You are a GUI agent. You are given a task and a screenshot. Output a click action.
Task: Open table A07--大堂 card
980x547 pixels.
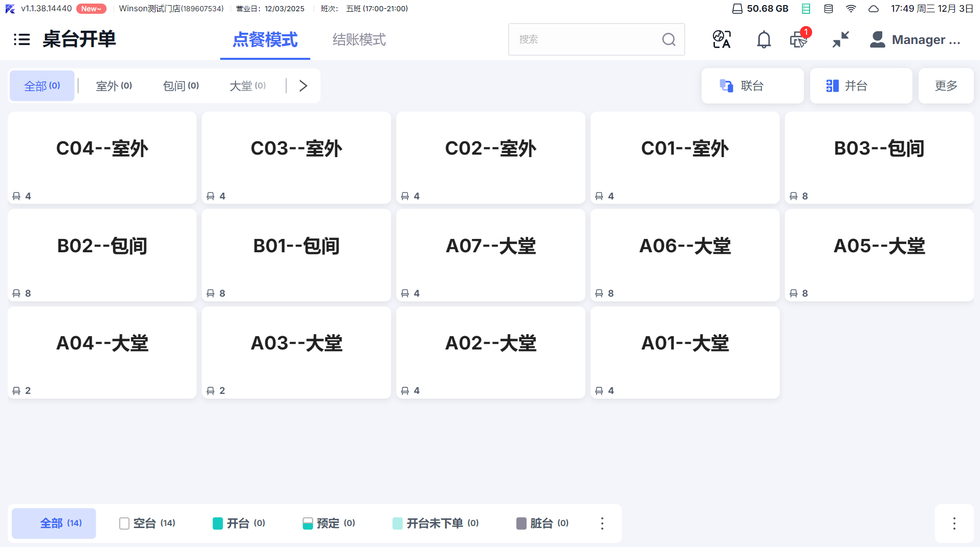(490, 255)
